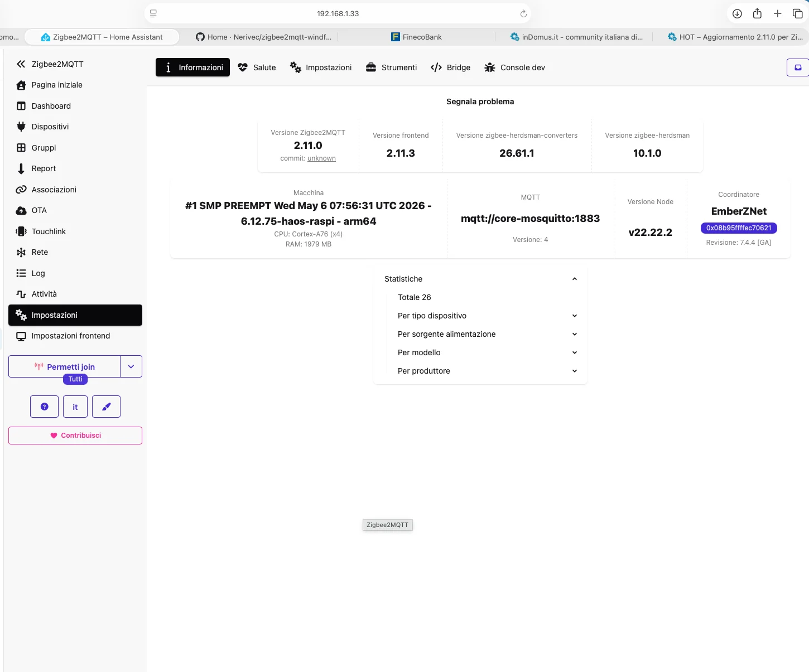
Task: Click herdsman-converters version 26.61.1
Action: point(517,153)
